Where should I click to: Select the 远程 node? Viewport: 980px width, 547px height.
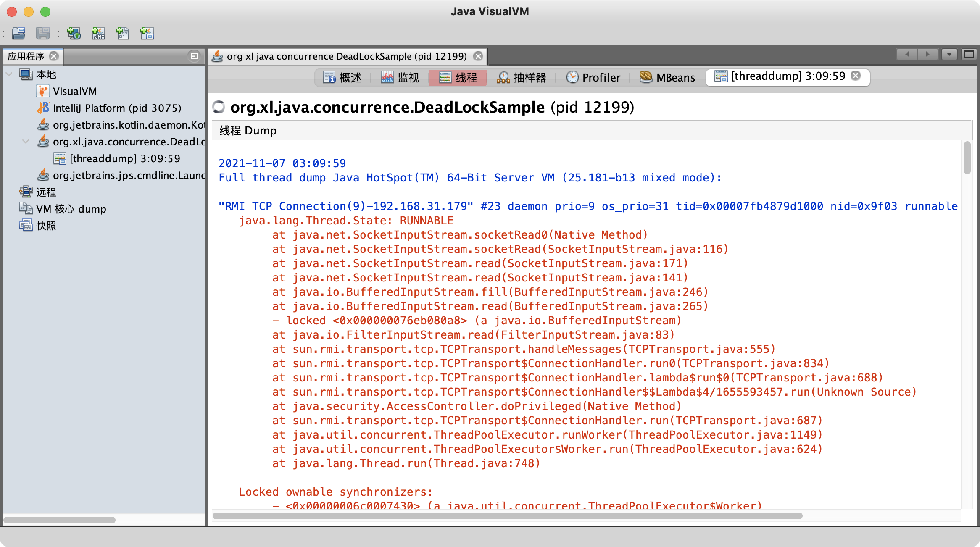[x=46, y=192]
